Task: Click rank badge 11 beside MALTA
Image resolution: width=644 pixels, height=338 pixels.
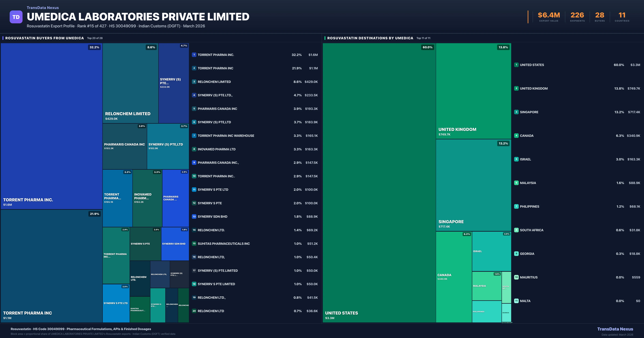Action: pyautogui.click(x=516, y=301)
